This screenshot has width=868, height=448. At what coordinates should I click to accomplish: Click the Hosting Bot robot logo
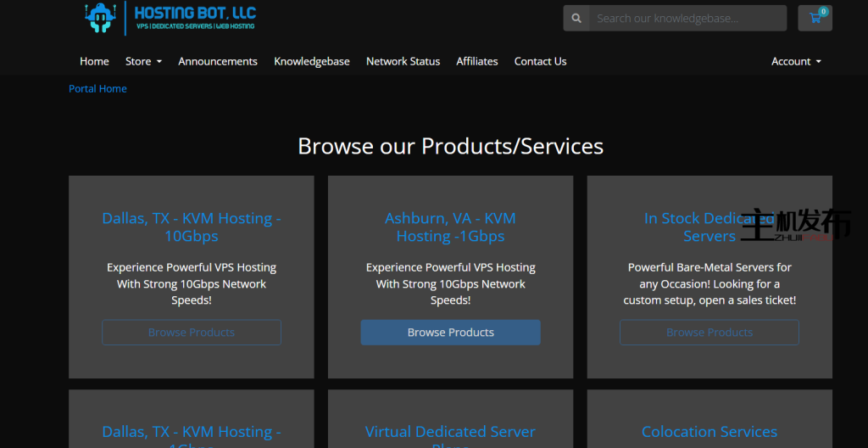[101, 17]
